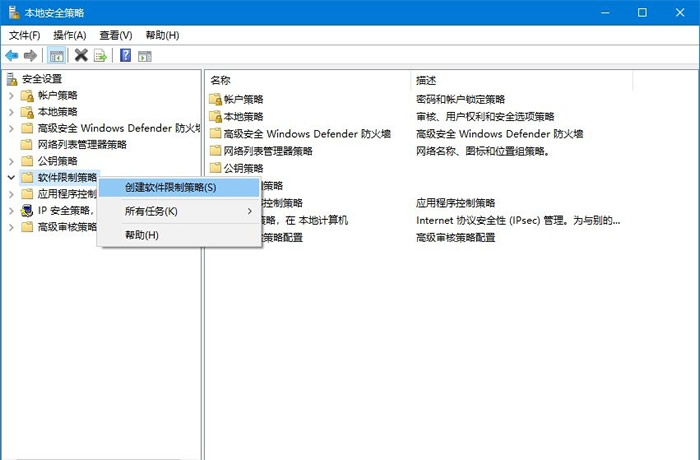Open the 操作(A) menu
This screenshot has height=460, width=700.
click(70, 35)
